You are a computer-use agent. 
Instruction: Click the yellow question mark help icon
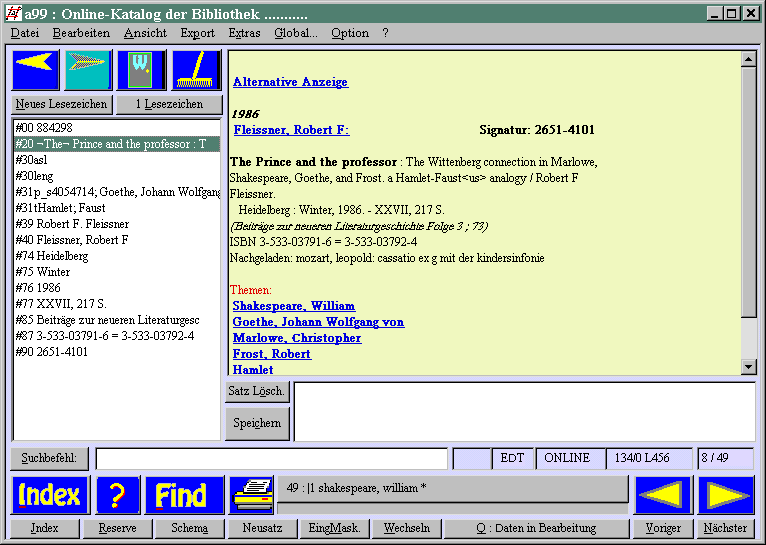click(118, 495)
